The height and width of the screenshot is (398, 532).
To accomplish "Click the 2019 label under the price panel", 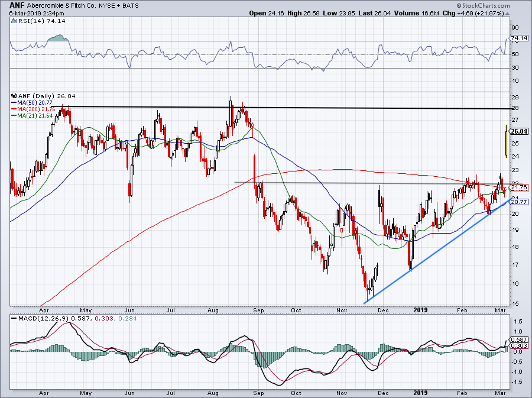I will tap(421, 310).
